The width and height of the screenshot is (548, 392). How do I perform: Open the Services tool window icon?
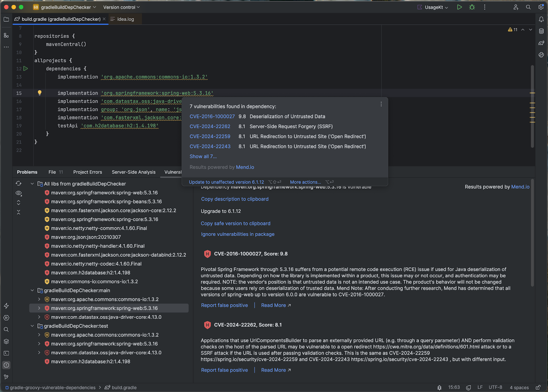tap(6, 318)
